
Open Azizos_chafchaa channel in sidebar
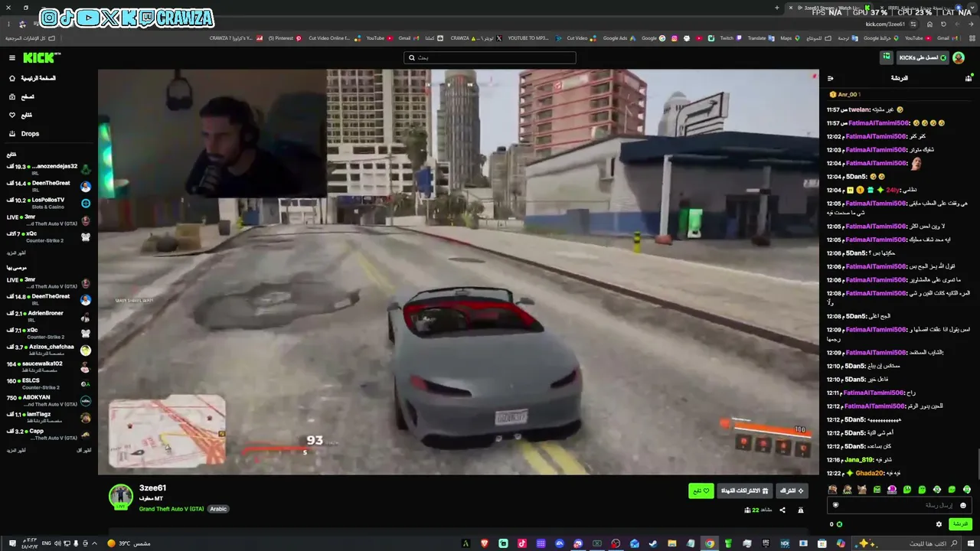[49, 350]
